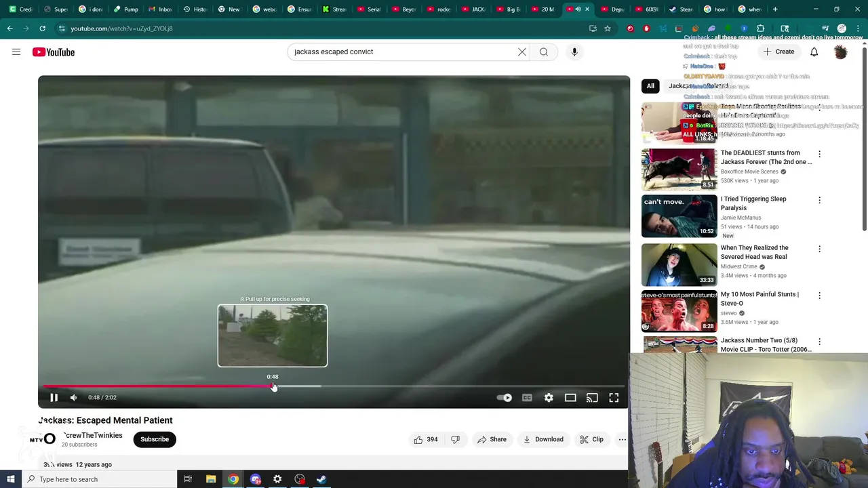Like the video with 394 likes
868x488 pixels.
[x=426, y=439]
